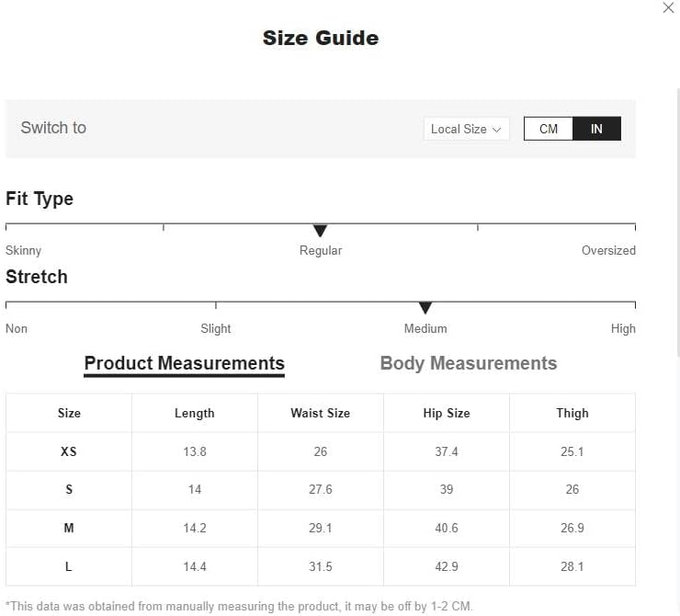Viewport: 680px width, 616px height.
Task: Click the Local Size chevron arrow
Action: point(496,130)
